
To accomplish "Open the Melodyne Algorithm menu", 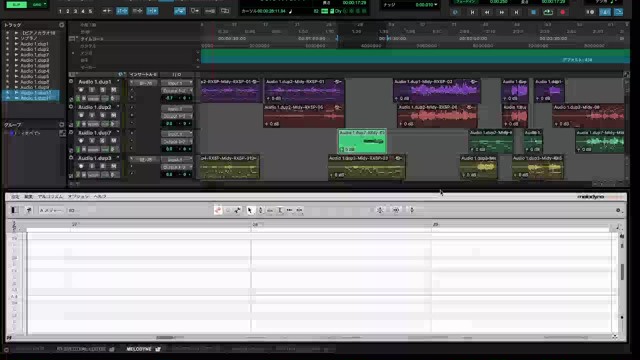I will point(50,197).
